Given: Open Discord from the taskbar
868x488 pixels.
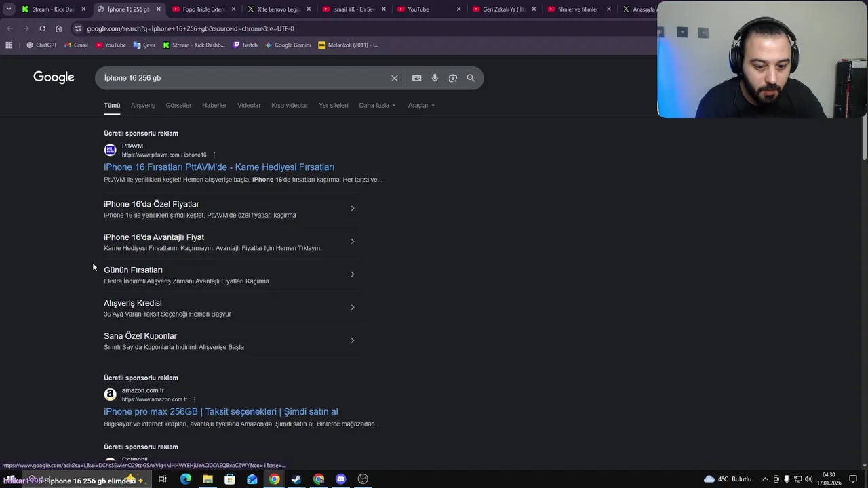Looking at the screenshot, I should click(340, 479).
